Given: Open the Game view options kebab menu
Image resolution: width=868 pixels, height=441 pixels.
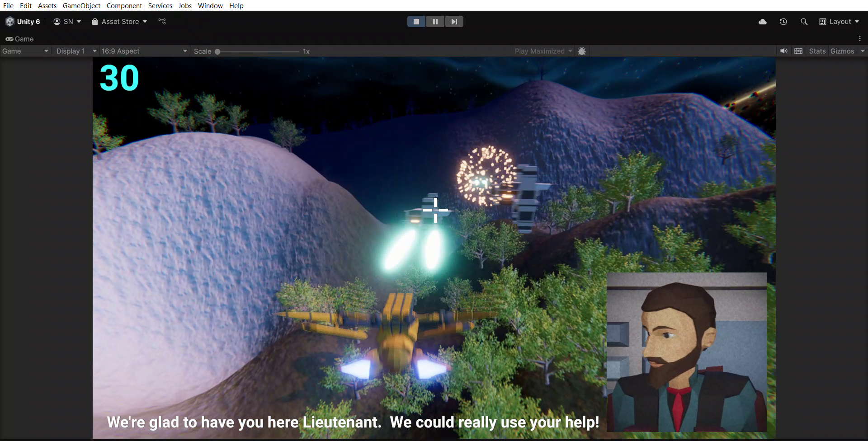Looking at the screenshot, I should pyautogui.click(x=860, y=39).
